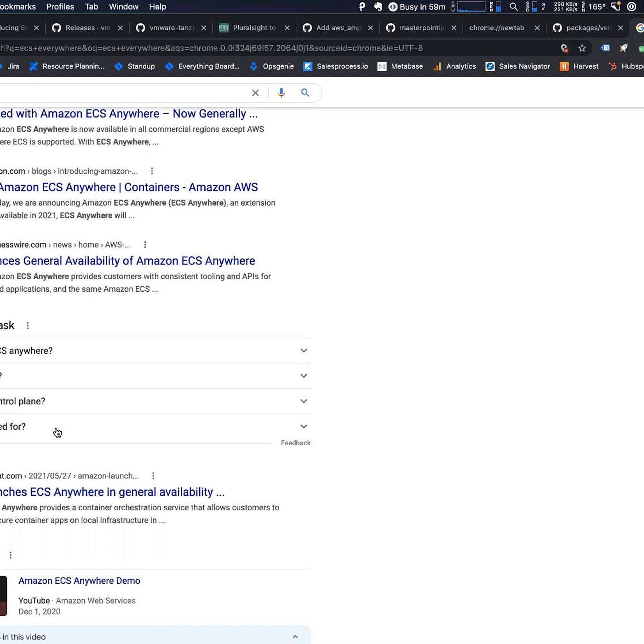This screenshot has width=644, height=644.
Task: Click the voice search microphone icon
Action: pos(281,92)
